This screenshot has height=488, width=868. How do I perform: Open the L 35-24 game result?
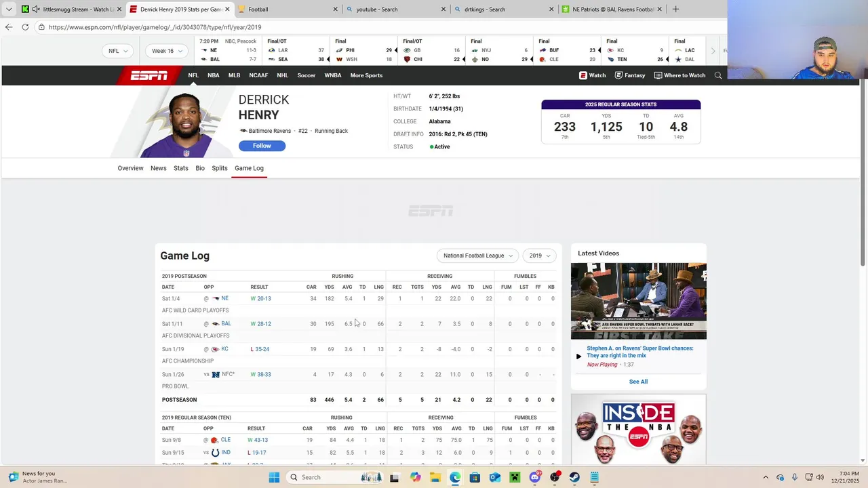pyautogui.click(x=260, y=349)
